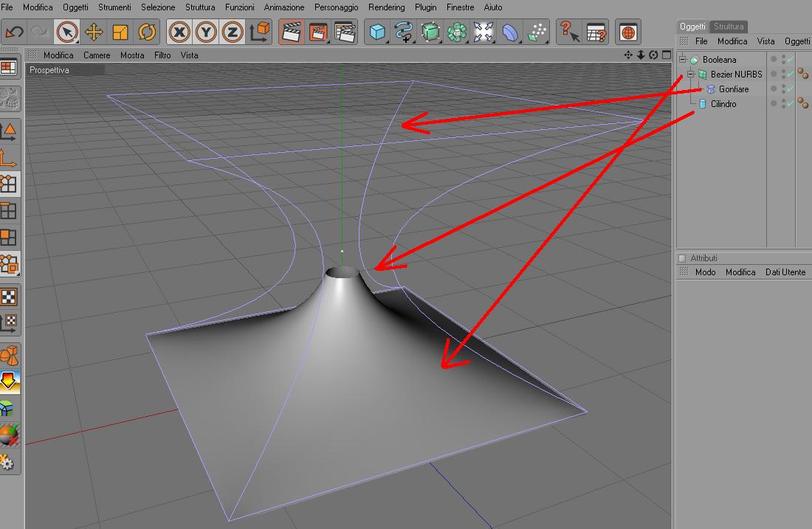Switch to Edges mode on left toolbar

pos(9,211)
